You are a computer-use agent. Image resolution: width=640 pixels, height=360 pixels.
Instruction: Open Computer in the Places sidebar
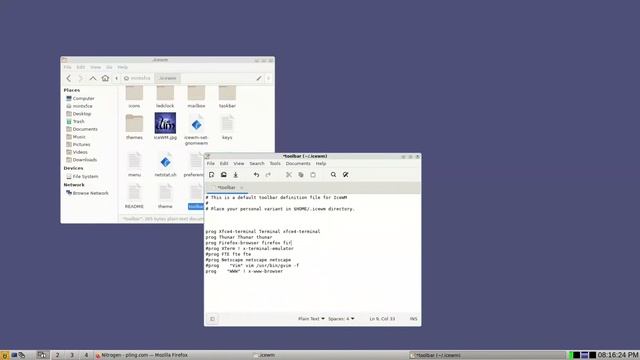pyautogui.click(x=84, y=98)
